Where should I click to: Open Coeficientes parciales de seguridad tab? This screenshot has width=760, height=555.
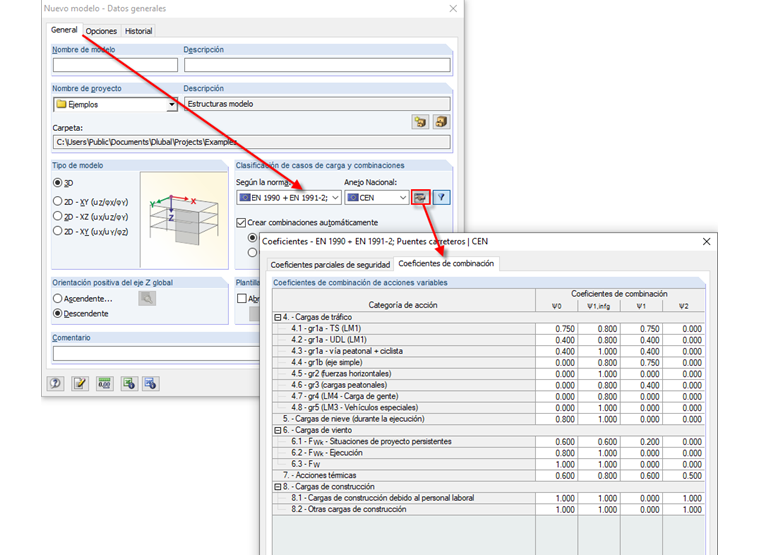point(330,265)
